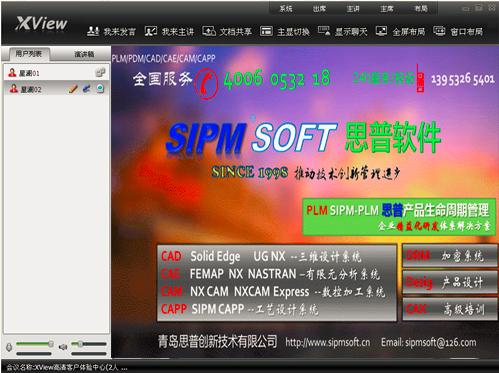
Task: Click the microphone volume slider
Action: pos(35,344)
